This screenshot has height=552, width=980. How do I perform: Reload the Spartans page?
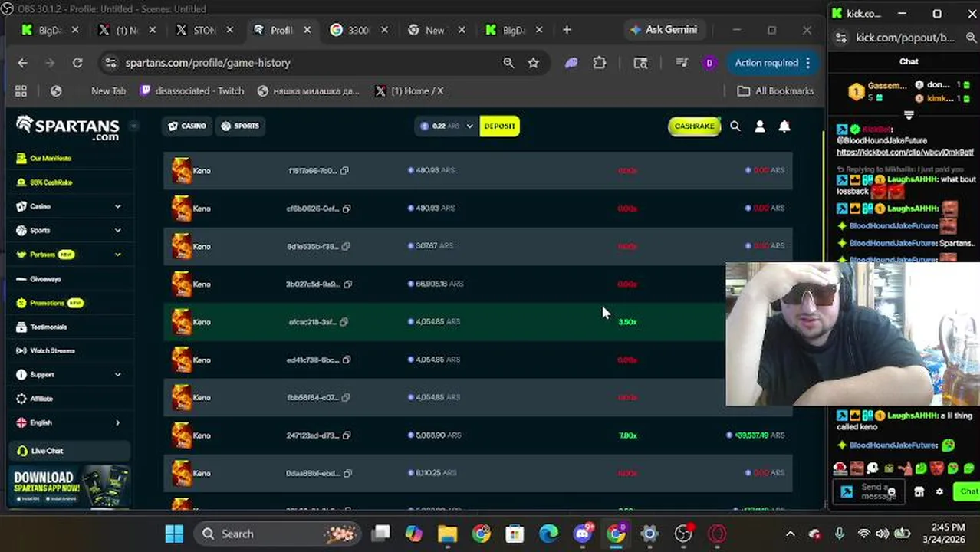click(77, 63)
